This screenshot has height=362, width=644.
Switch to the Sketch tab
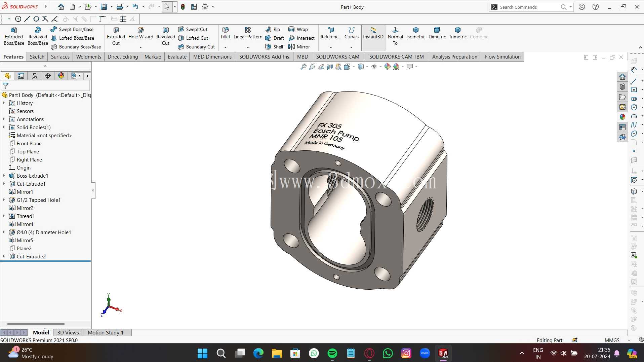(37, 57)
